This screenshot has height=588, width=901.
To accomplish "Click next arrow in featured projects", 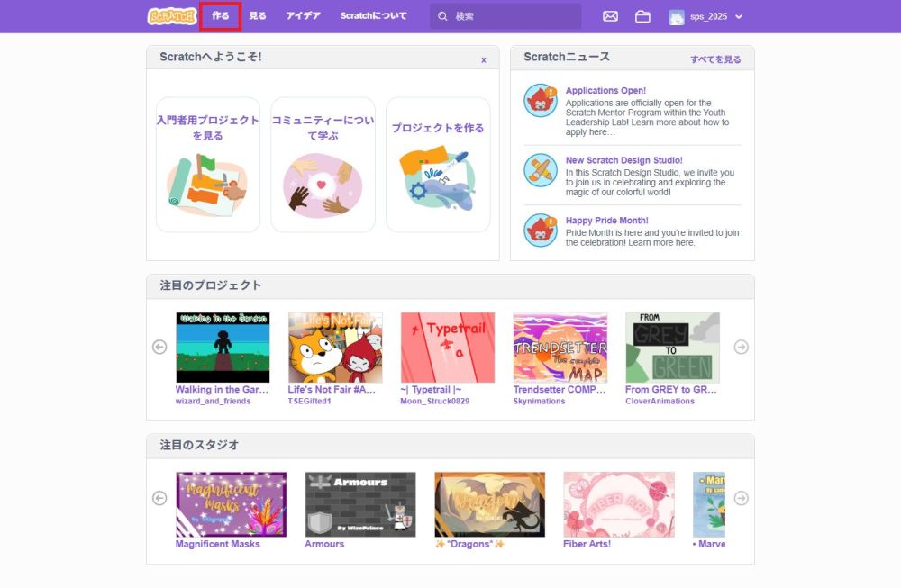I will click(742, 347).
